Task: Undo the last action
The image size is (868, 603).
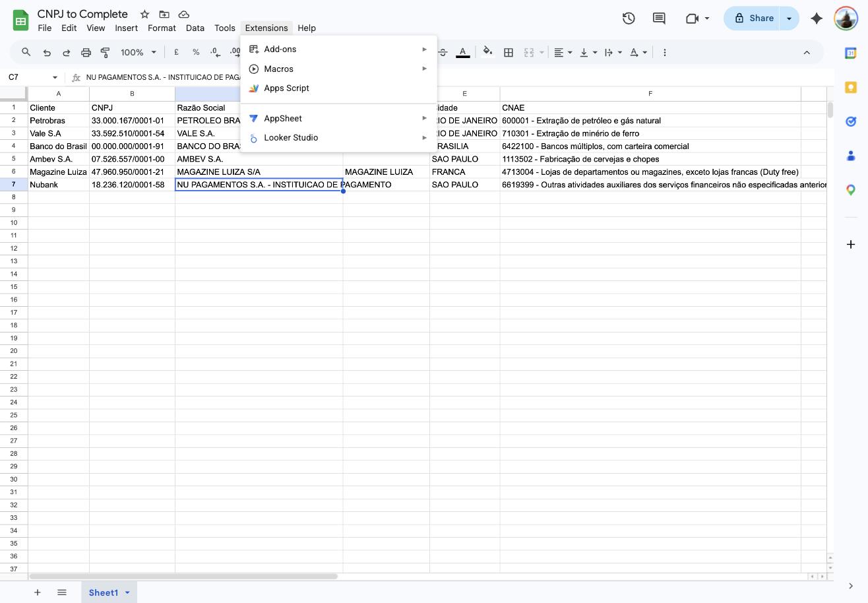Action: (x=47, y=52)
